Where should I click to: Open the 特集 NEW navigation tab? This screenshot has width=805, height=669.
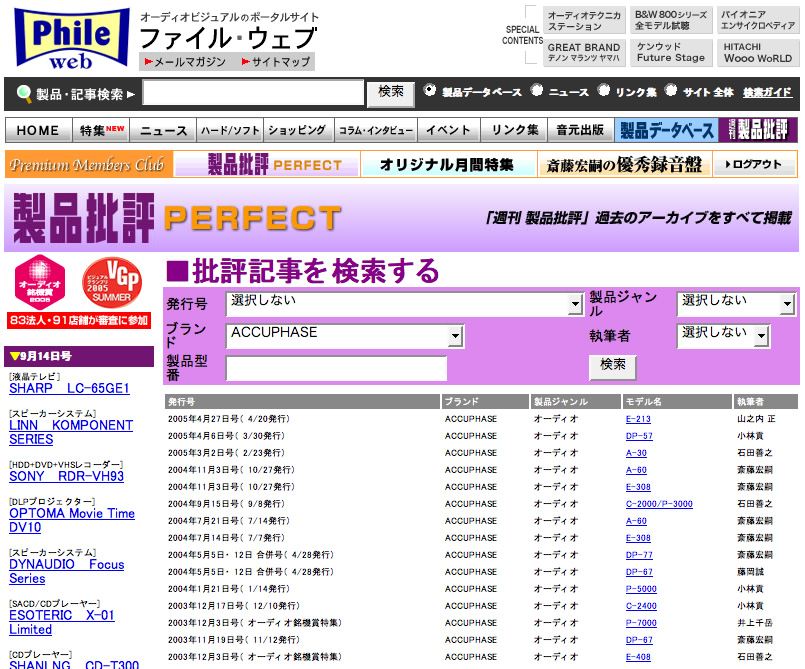[x=101, y=130]
